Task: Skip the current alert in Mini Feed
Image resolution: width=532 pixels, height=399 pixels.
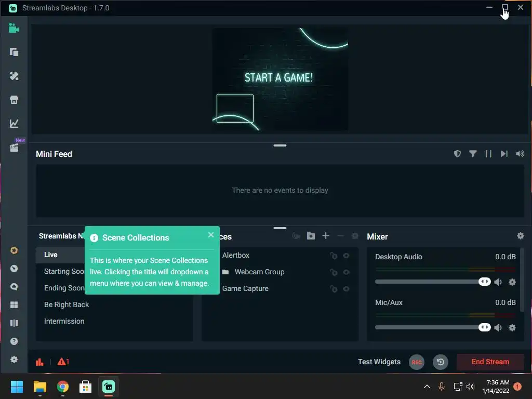Action: (x=504, y=154)
